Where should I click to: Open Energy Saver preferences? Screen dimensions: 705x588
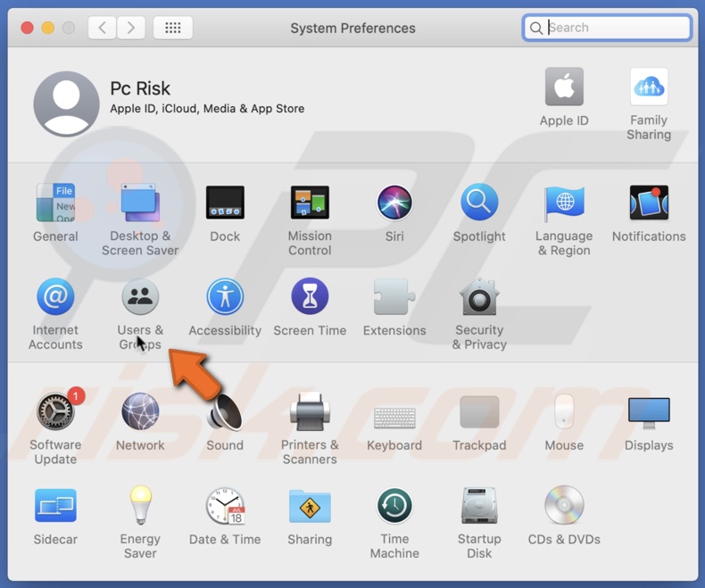pos(140,507)
